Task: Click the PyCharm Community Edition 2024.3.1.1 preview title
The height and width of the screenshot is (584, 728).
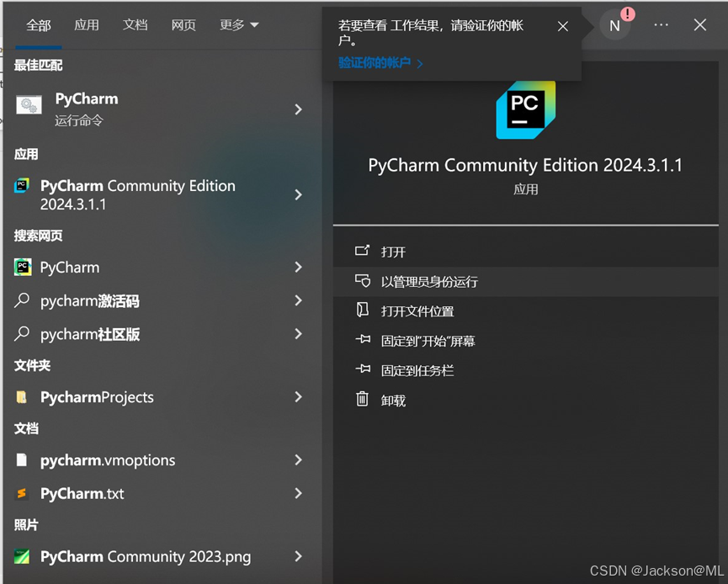Action: pos(525,165)
